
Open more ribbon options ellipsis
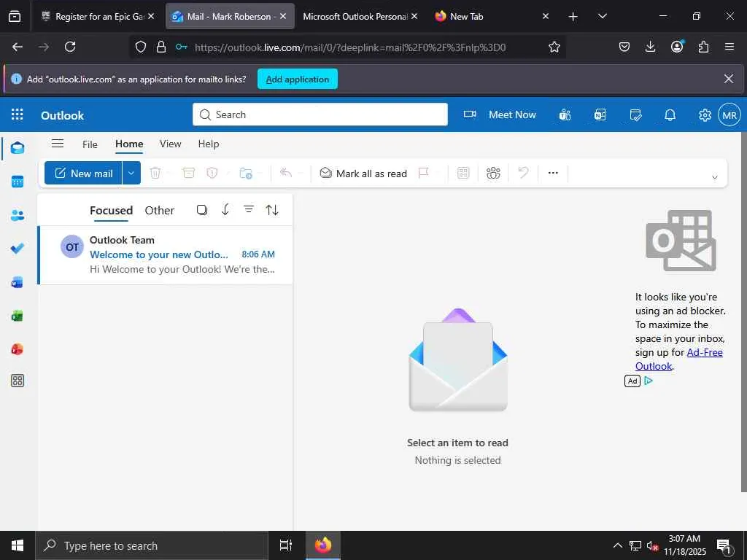[x=553, y=173]
